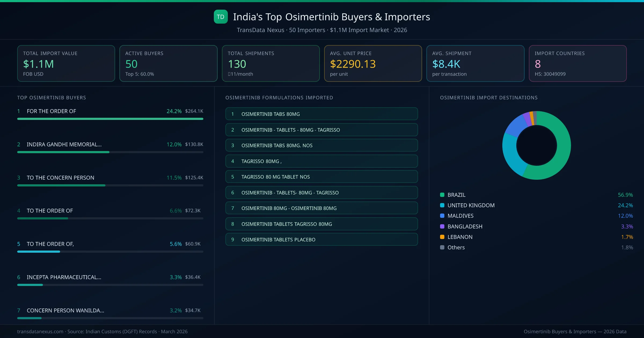The width and height of the screenshot is (644, 338).
Task: Click the Active Buyers stat card
Action: pos(168,63)
